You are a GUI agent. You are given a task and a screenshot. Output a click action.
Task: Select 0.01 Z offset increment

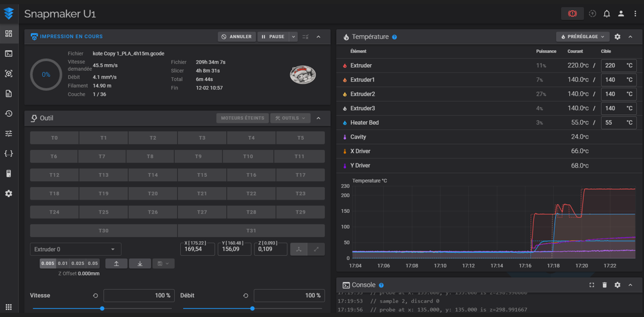pos(63,264)
